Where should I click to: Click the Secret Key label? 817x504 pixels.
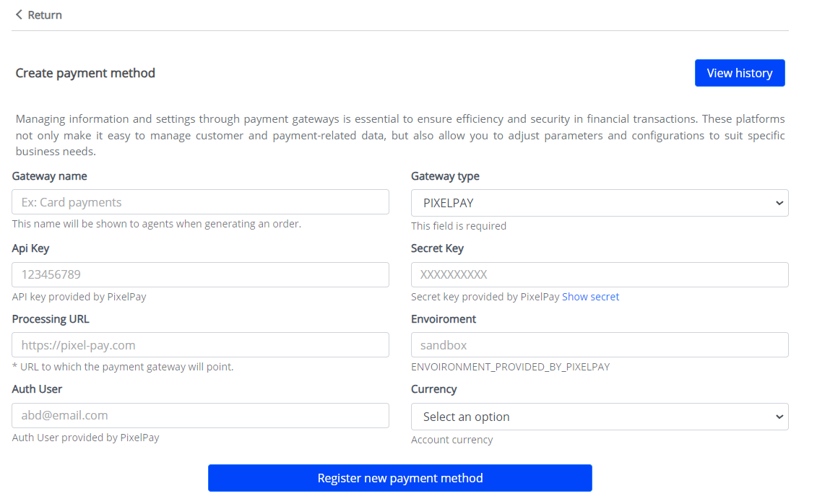(x=437, y=248)
